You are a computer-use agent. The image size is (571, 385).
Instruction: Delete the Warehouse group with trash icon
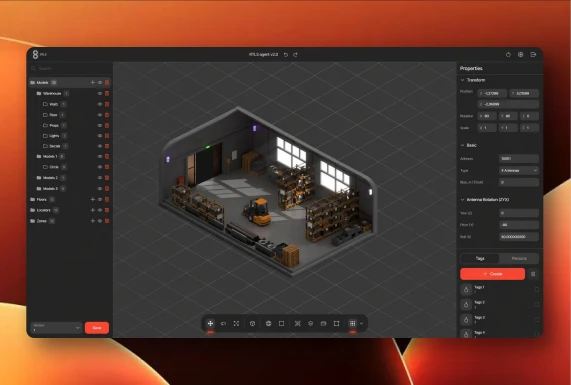click(107, 94)
